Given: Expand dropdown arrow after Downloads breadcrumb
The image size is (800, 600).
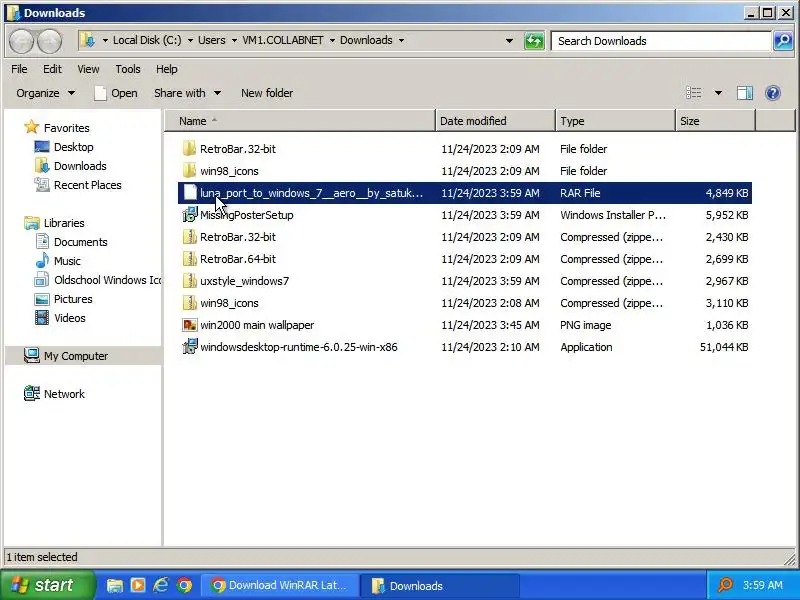Looking at the screenshot, I should point(401,40).
